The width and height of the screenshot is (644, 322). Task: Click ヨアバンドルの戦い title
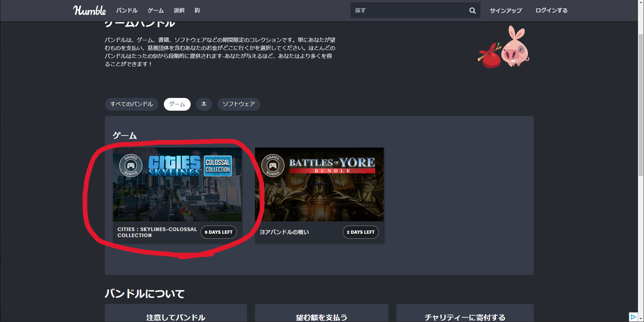(284, 232)
